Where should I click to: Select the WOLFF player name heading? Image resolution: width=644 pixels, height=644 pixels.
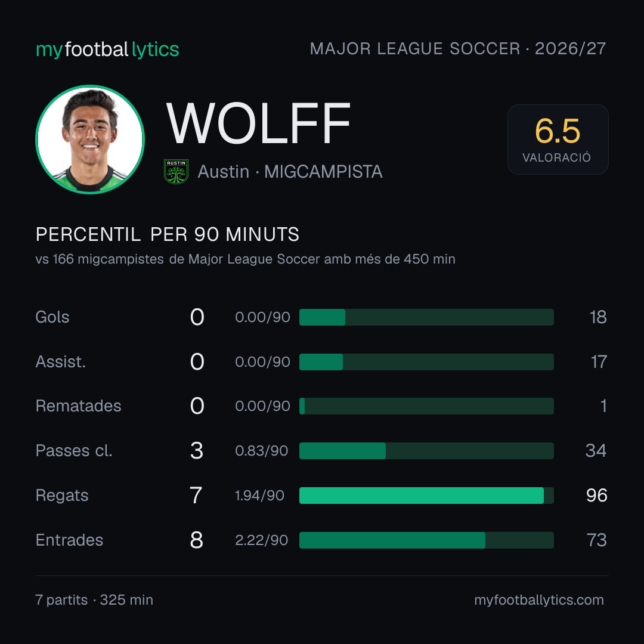(x=258, y=123)
